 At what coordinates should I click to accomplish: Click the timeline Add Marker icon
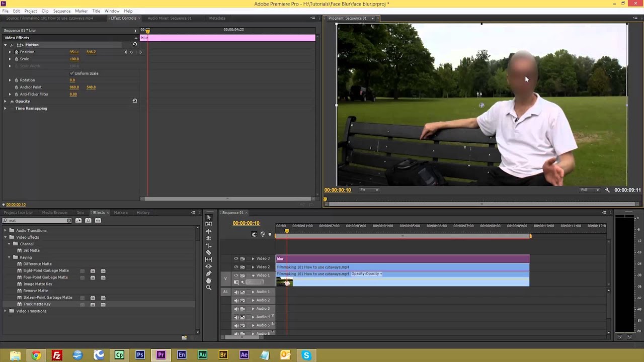tap(270, 234)
